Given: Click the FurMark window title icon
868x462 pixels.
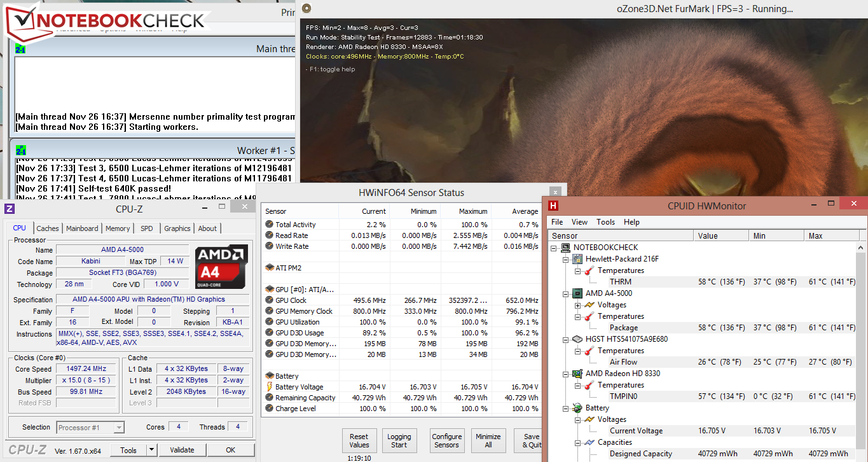Looking at the screenshot, I should [307, 8].
